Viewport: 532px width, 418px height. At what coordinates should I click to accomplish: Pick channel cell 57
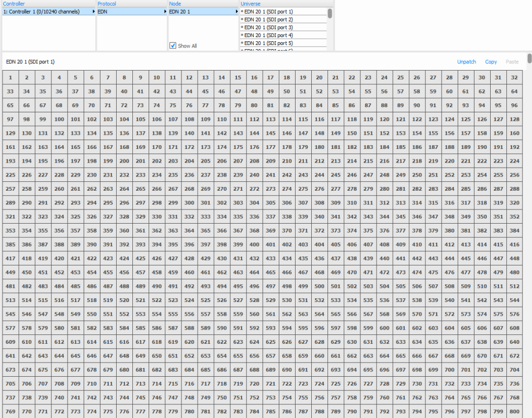coord(401,91)
